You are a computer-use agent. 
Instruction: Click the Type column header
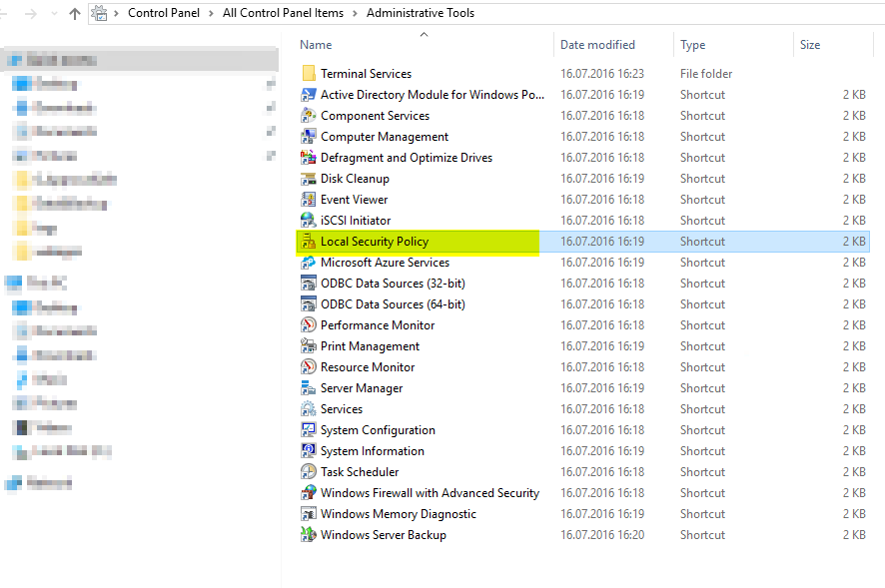(x=693, y=45)
